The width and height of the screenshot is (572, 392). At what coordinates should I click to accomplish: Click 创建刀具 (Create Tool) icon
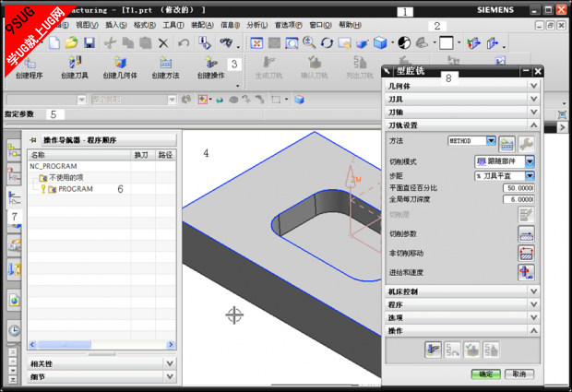[75, 68]
